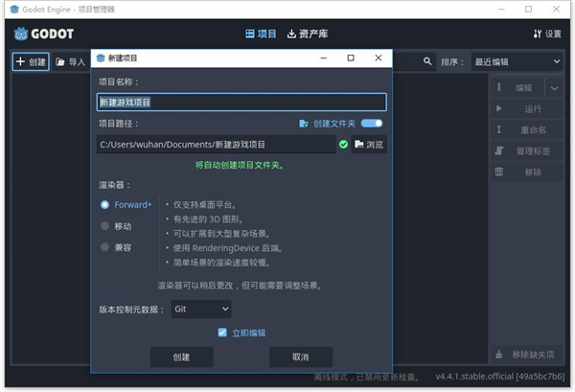Click the play icon on 运行 button
Image resolution: width=575 pixels, height=392 pixels.
coord(498,108)
